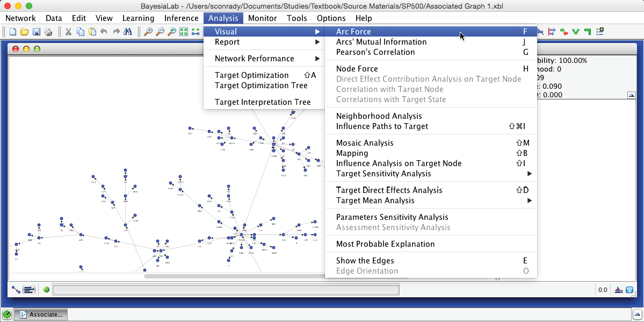The width and height of the screenshot is (644, 322).
Task: Click the binoculars Find icon
Action: point(127,32)
